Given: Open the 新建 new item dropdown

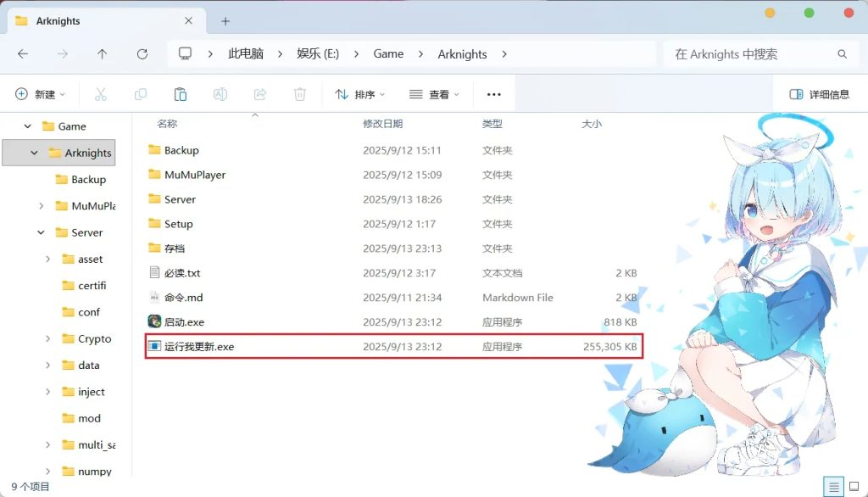Looking at the screenshot, I should [x=39, y=94].
